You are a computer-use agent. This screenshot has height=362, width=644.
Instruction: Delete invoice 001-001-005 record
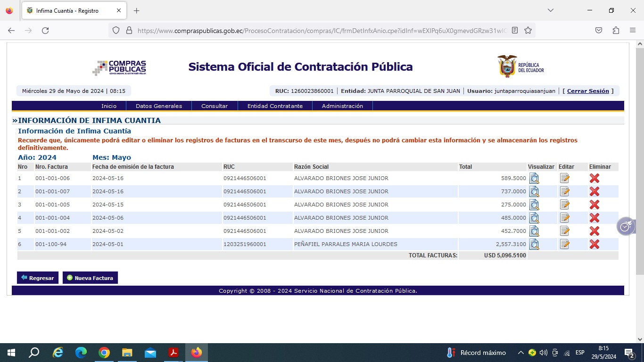click(594, 205)
